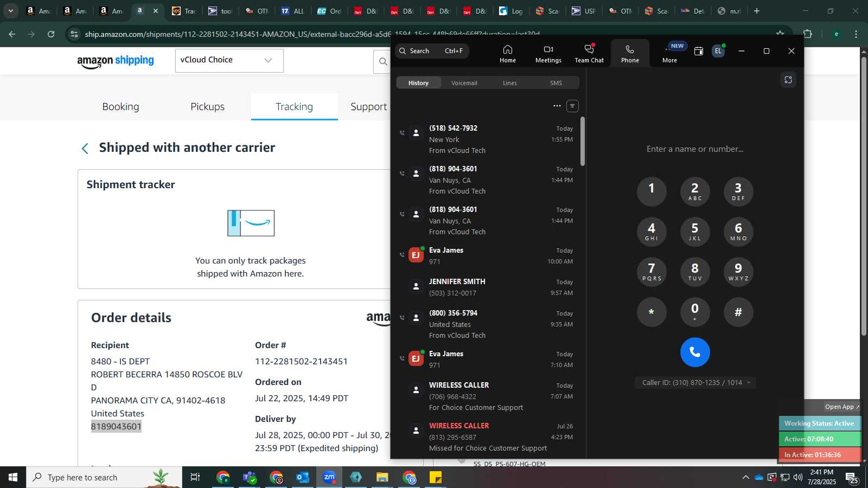Open the Booking tab on Amazon Shipping
The height and width of the screenshot is (488, 868).
120,107
